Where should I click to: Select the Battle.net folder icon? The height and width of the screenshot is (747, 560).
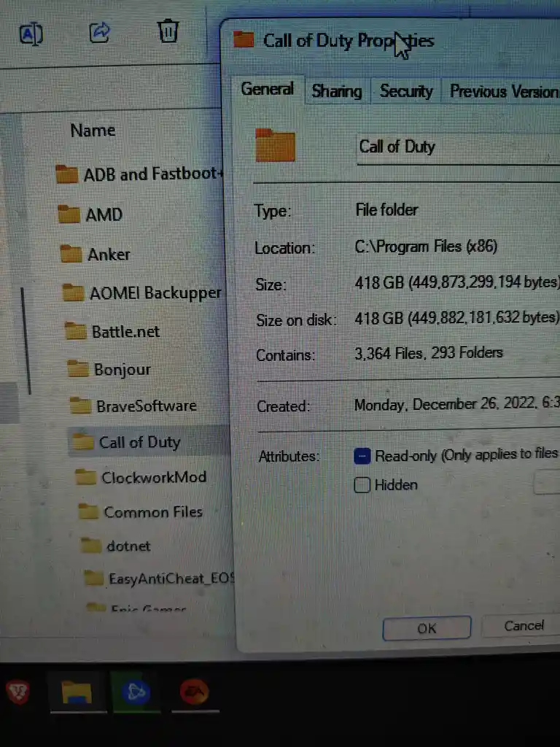tap(76, 330)
